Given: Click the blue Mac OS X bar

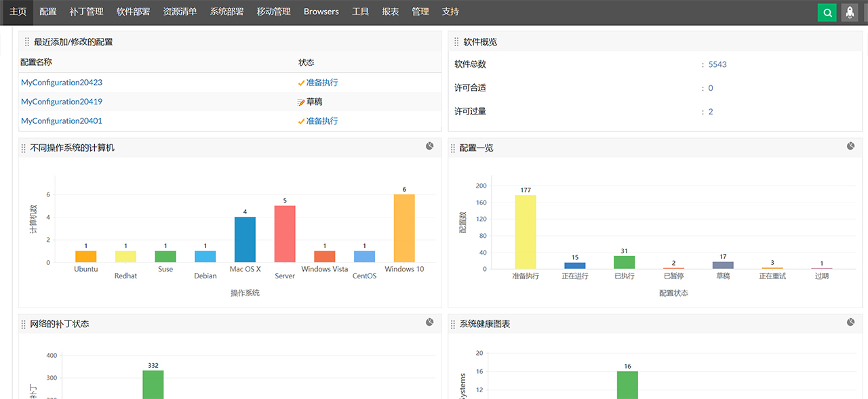Looking at the screenshot, I should [245, 239].
